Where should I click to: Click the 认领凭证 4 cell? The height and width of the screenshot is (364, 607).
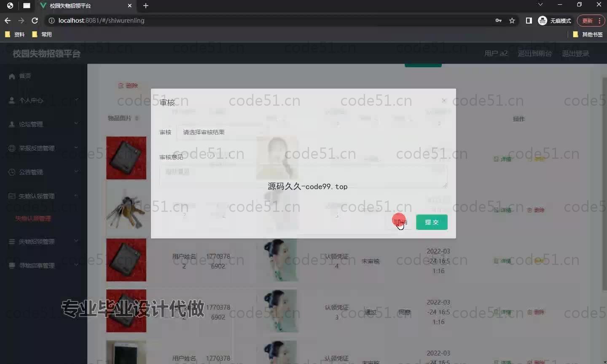(x=337, y=261)
